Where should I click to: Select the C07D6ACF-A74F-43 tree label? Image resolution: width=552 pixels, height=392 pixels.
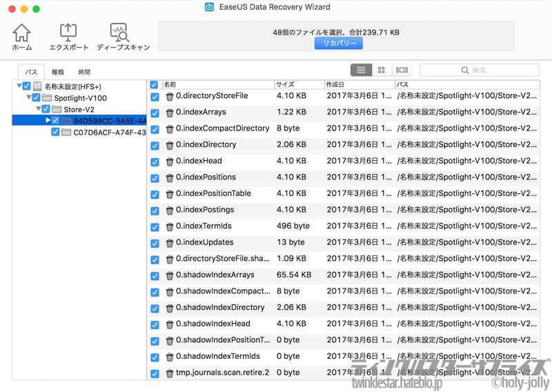tap(110, 133)
